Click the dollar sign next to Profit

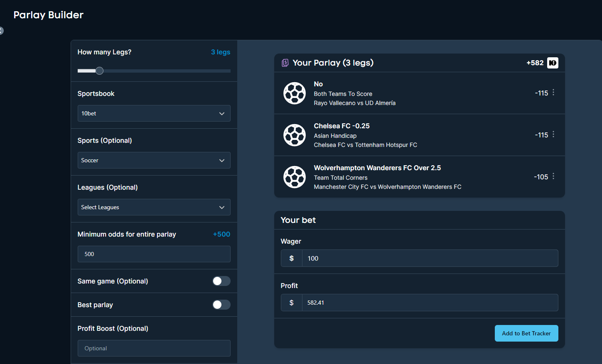(x=292, y=303)
